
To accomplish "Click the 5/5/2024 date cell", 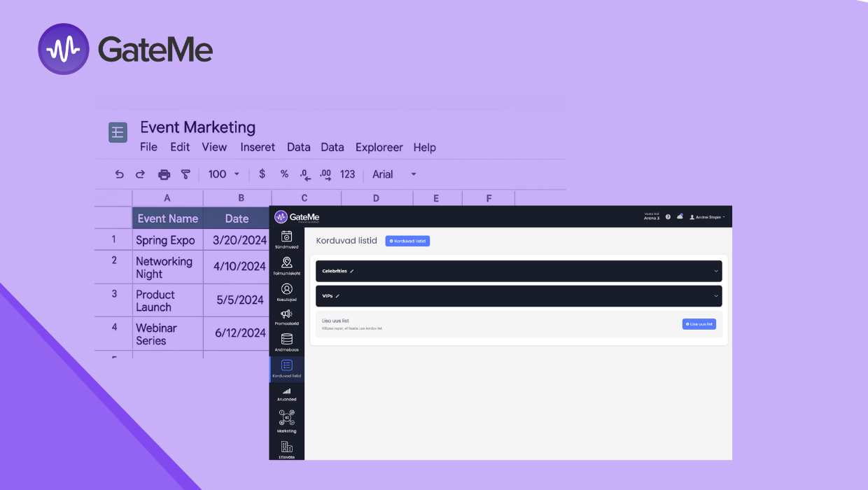I will pos(237,300).
